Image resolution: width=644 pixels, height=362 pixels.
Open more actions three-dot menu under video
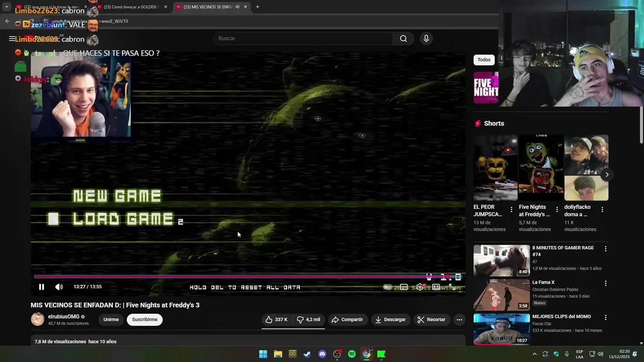(x=459, y=320)
